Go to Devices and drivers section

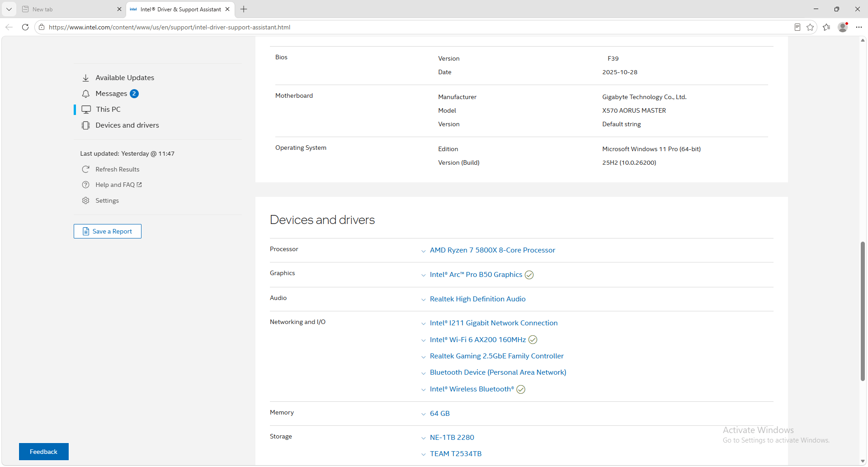point(127,125)
